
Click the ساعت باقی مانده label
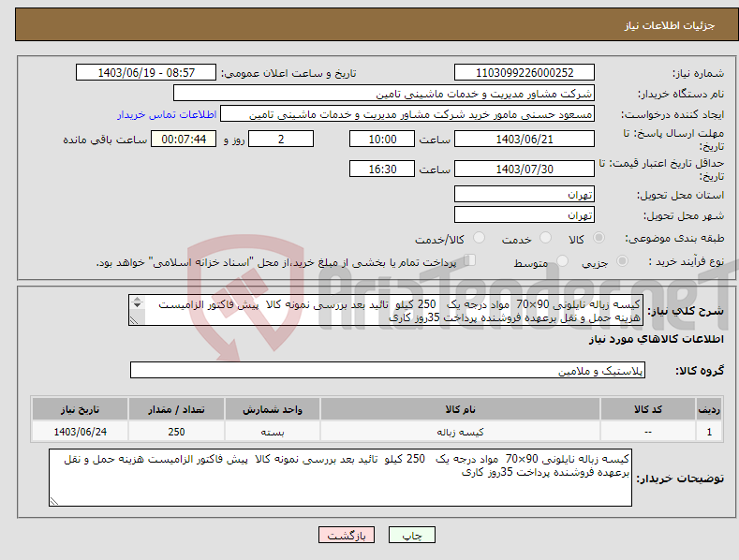(105, 140)
